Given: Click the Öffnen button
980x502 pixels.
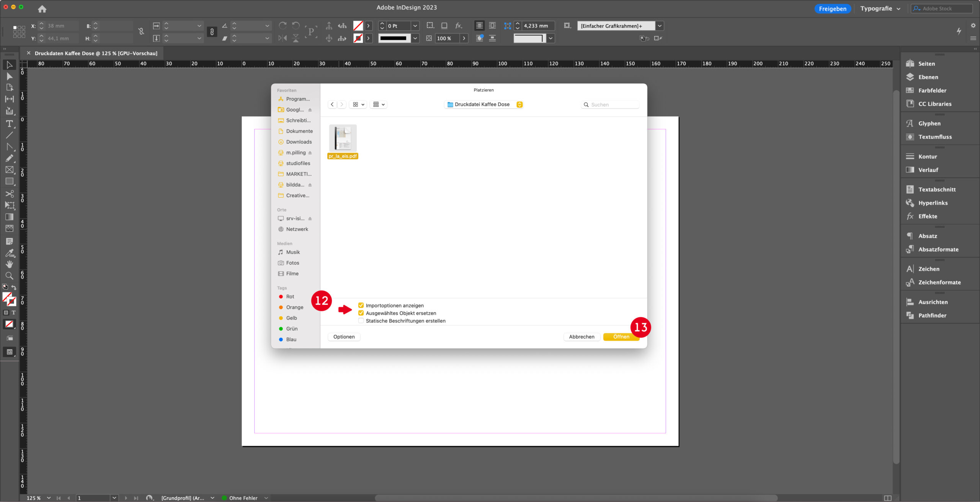Looking at the screenshot, I should pyautogui.click(x=621, y=337).
